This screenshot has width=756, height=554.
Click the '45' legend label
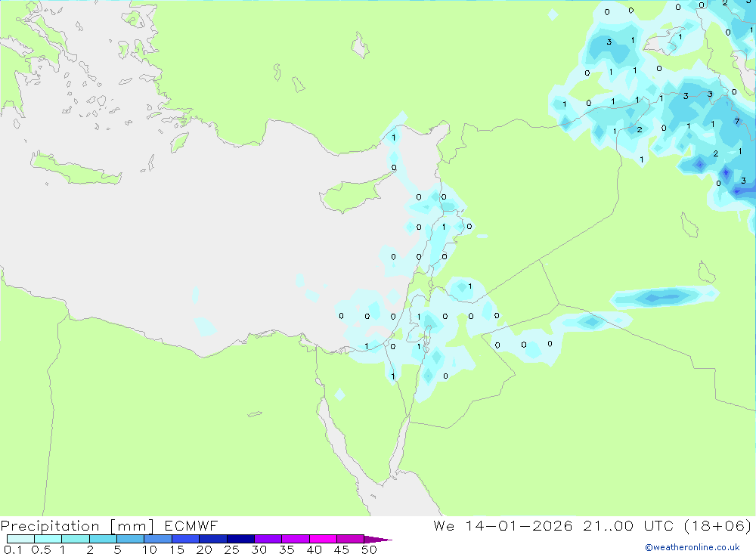pyautogui.click(x=342, y=549)
